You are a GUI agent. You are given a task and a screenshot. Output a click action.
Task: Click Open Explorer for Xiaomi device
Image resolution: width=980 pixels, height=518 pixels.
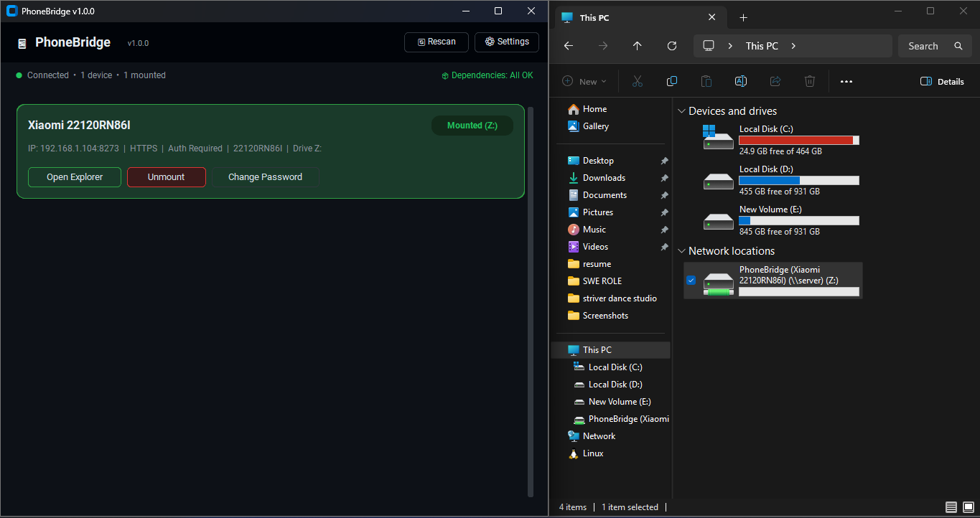(75, 177)
